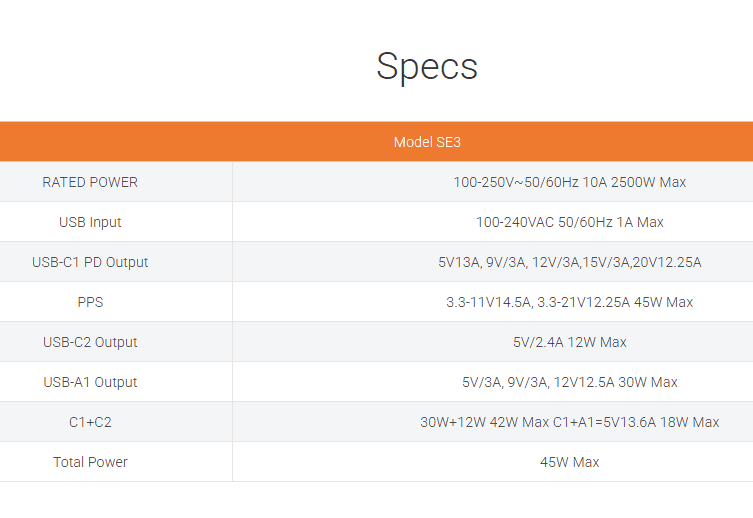Select the 5V13A, 9V/3A, 12V/3A value text
Viewport: 753px width, 518px height.
point(504,262)
